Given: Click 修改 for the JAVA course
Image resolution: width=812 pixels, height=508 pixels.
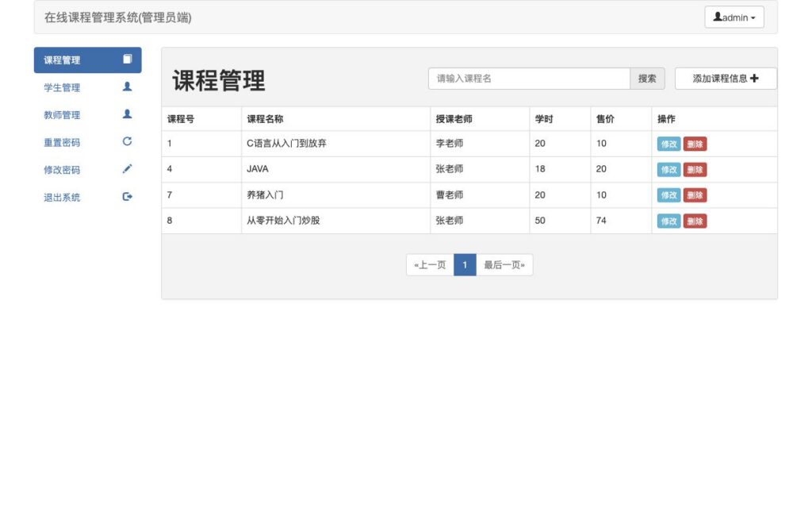Looking at the screenshot, I should pyautogui.click(x=668, y=170).
